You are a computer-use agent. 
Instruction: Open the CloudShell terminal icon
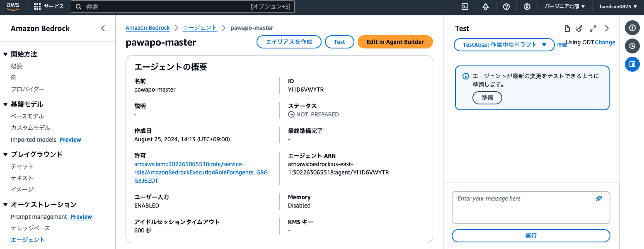[x=465, y=7]
